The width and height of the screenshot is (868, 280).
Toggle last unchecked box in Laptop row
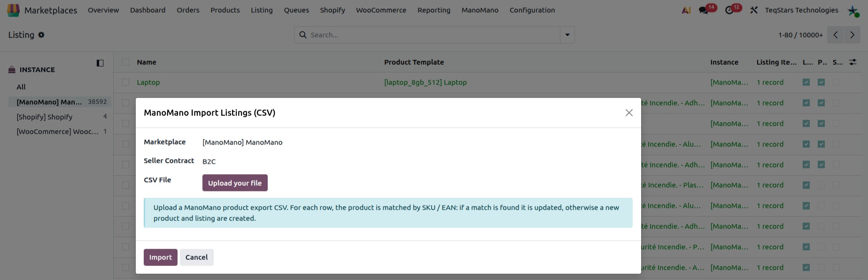coord(836,82)
